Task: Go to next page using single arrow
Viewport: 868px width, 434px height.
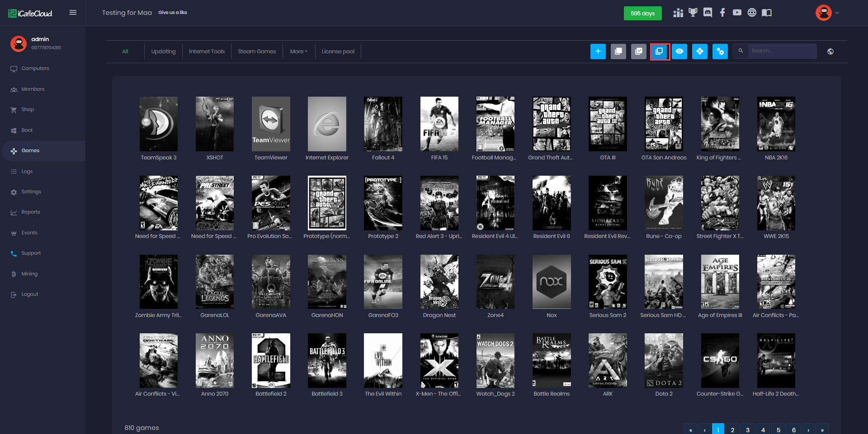Action: coord(808,429)
